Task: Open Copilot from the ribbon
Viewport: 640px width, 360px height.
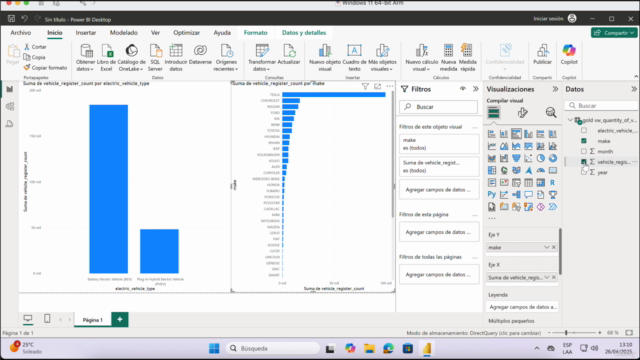Action: (569, 55)
